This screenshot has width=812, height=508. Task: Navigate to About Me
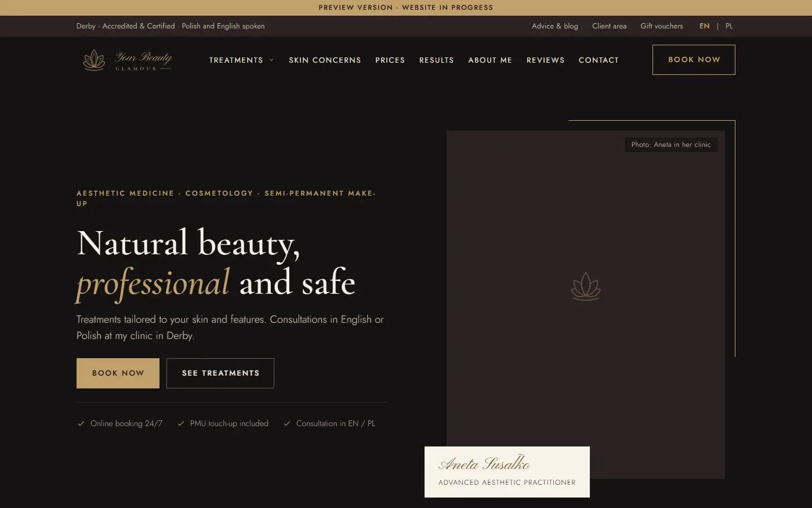(x=490, y=60)
